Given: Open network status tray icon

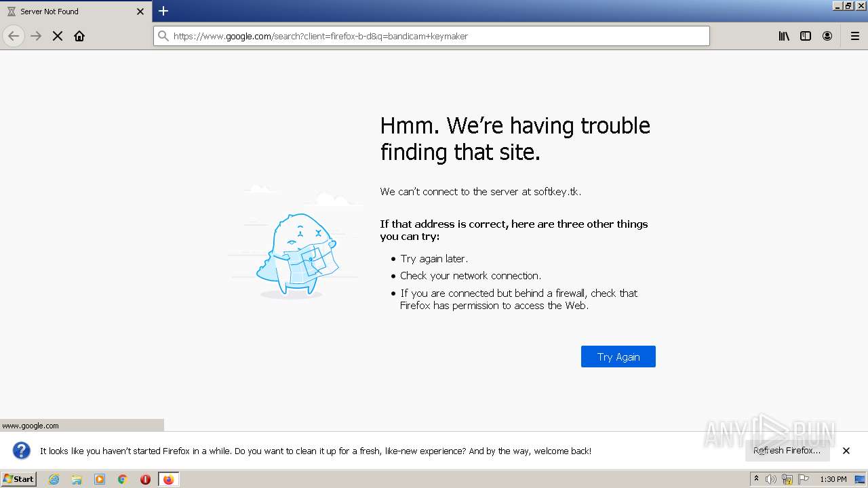Looking at the screenshot, I should [x=787, y=479].
